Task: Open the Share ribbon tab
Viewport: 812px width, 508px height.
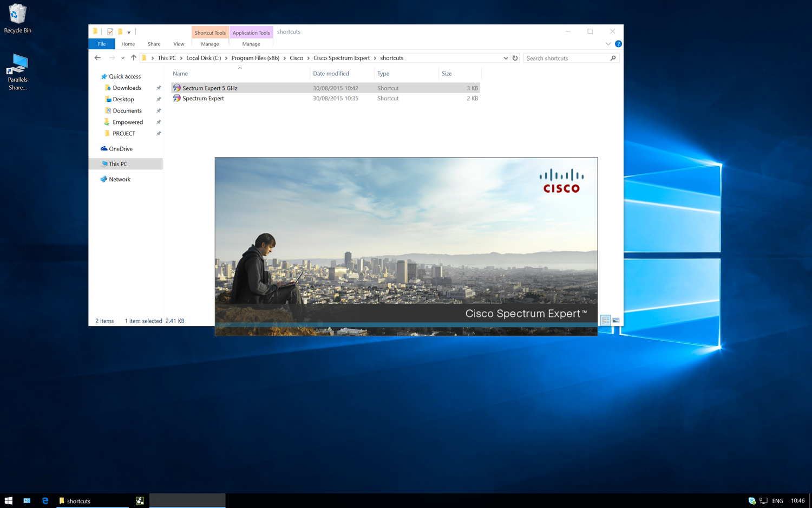Action: (154, 44)
